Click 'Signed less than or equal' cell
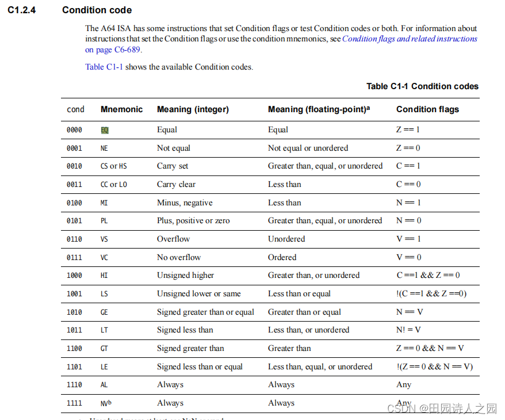This screenshot has height=420, width=505. tap(200, 367)
